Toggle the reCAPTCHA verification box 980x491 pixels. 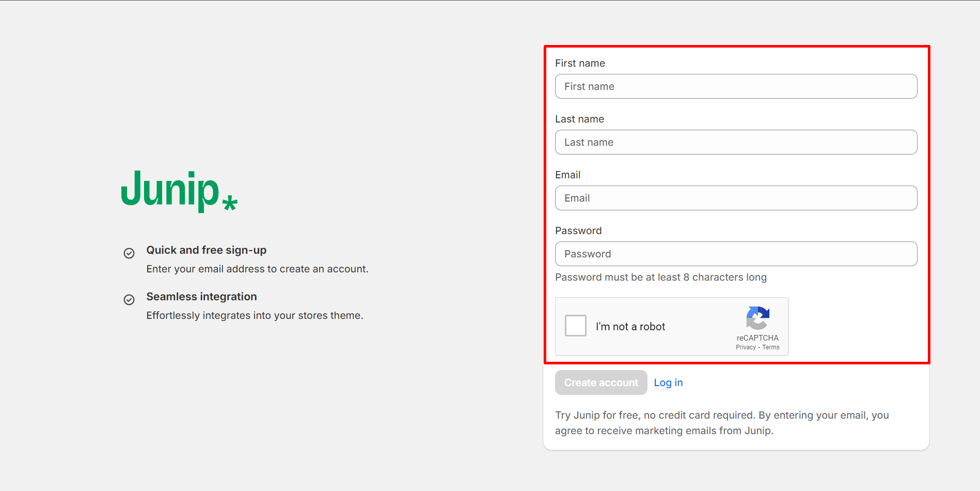575,326
